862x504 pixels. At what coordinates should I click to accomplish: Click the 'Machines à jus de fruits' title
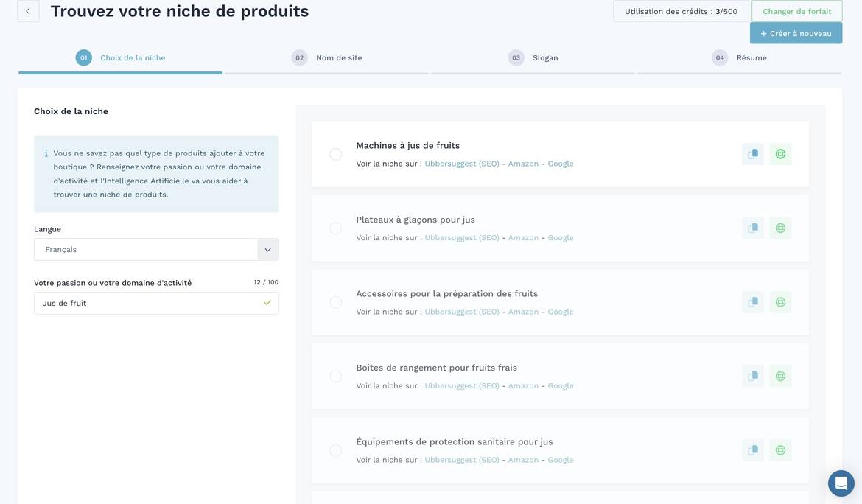coord(408,146)
